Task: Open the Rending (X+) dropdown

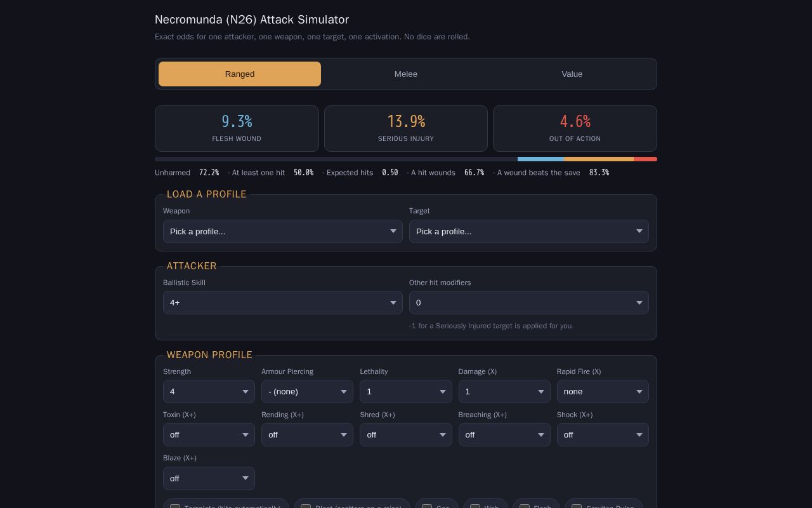Action: tap(307, 434)
